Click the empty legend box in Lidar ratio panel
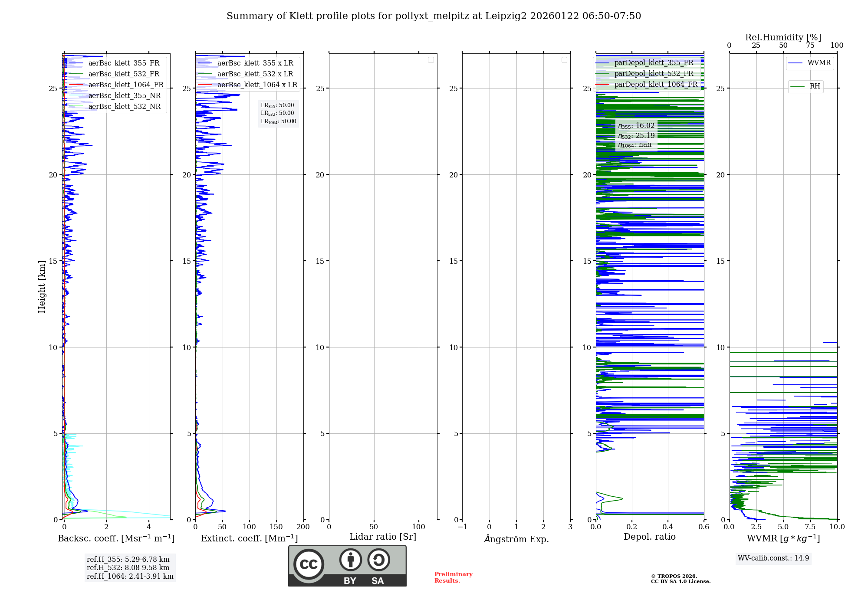Viewport: 868px width, 590px height. pyautogui.click(x=431, y=60)
